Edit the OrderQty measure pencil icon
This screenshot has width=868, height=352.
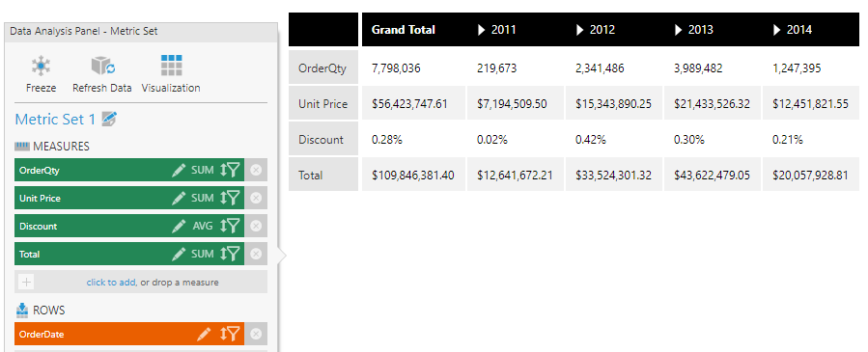click(x=179, y=170)
